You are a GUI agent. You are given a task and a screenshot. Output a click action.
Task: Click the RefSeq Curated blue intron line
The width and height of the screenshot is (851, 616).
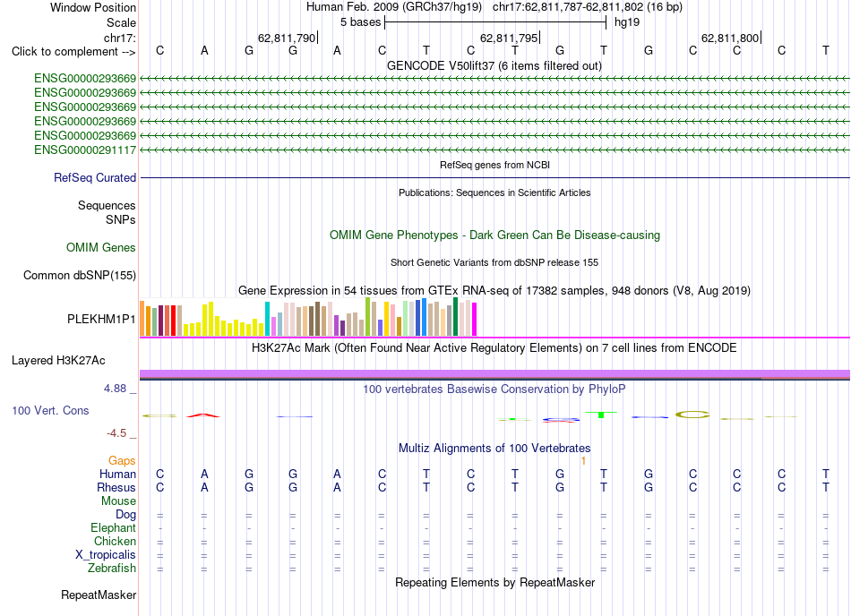click(x=494, y=178)
